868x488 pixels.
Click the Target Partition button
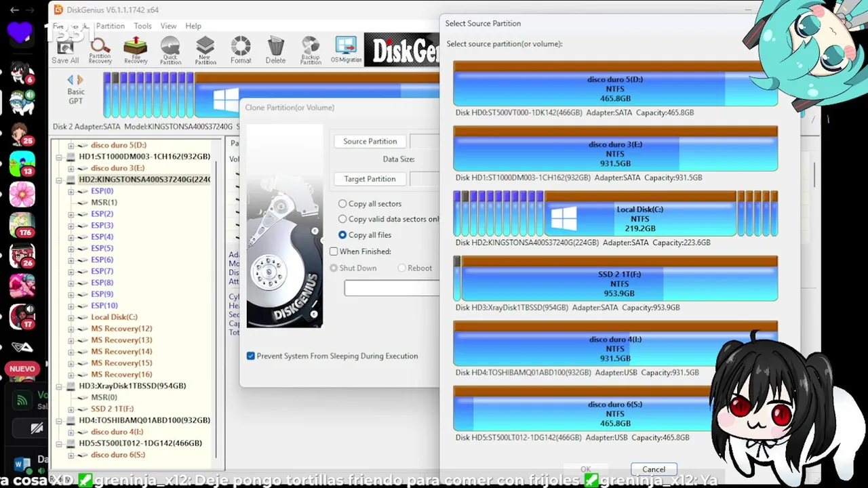[x=370, y=179]
